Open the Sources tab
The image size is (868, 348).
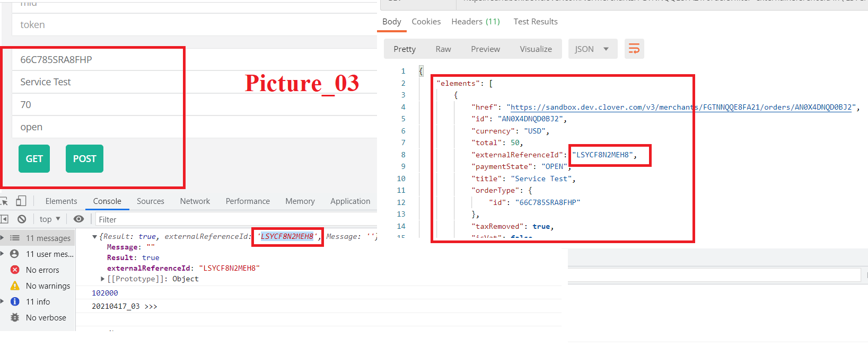click(x=151, y=201)
